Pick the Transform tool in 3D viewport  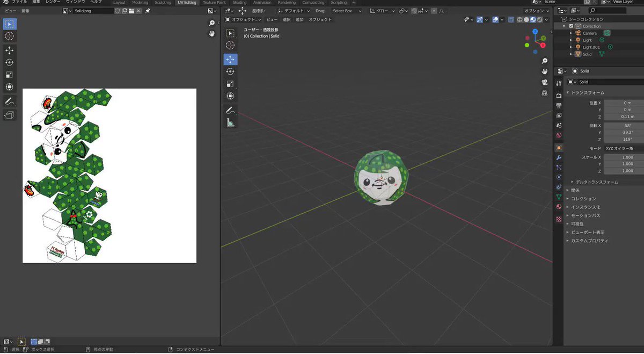pyautogui.click(x=230, y=96)
